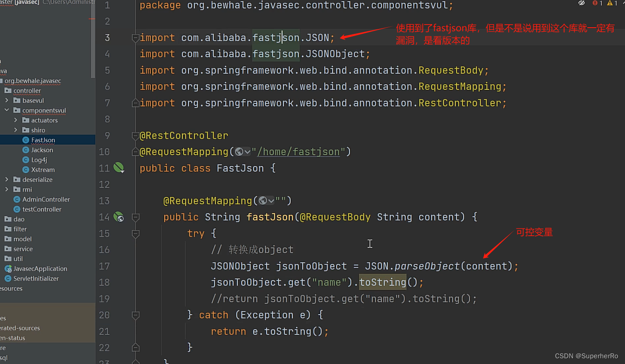This screenshot has height=364, width=625.
Task: Click globe icon before "/home/fastjson" mapping
Action: pos(239,152)
